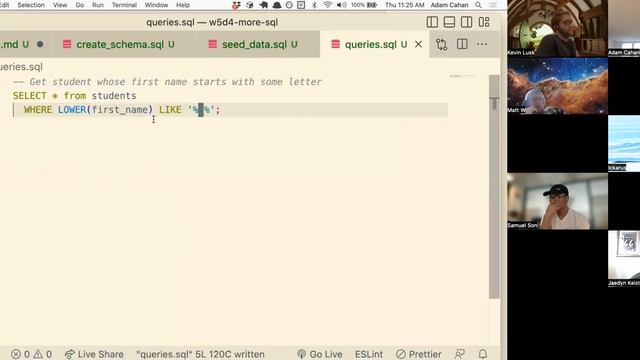The height and width of the screenshot is (360, 640).
Task: Open the Customize Layout icon
Action: (x=484, y=22)
